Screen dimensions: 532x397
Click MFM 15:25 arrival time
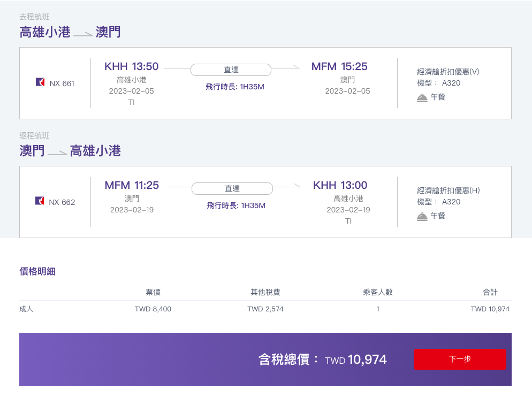pyautogui.click(x=339, y=66)
